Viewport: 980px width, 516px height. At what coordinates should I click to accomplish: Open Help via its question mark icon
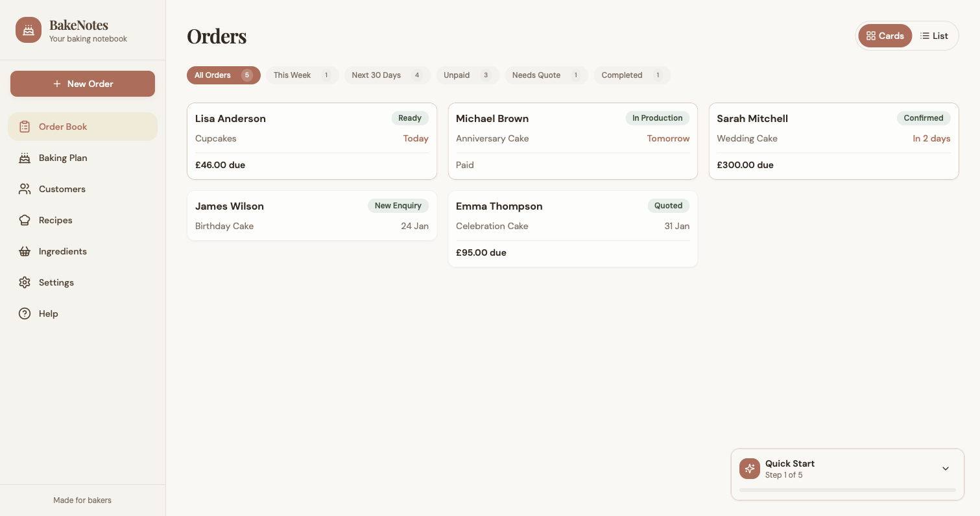(25, 313)
